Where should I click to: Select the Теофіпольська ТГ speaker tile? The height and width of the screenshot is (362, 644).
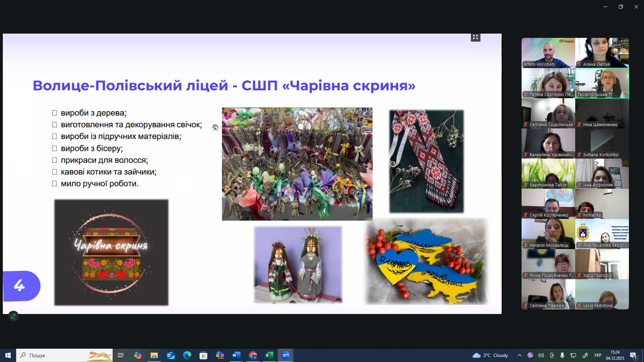tap(602, 83)
